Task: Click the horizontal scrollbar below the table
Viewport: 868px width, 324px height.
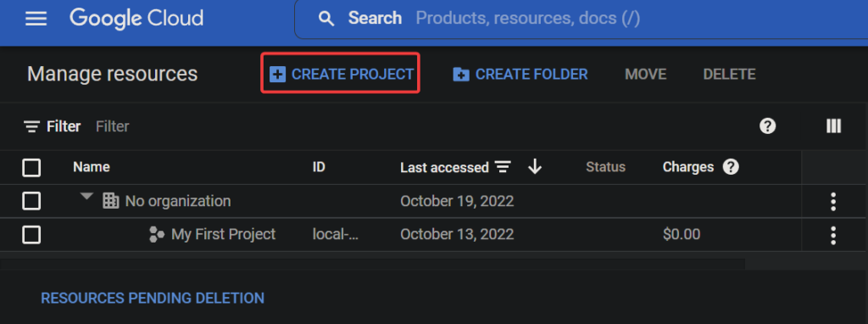Action: click(373, 264)
